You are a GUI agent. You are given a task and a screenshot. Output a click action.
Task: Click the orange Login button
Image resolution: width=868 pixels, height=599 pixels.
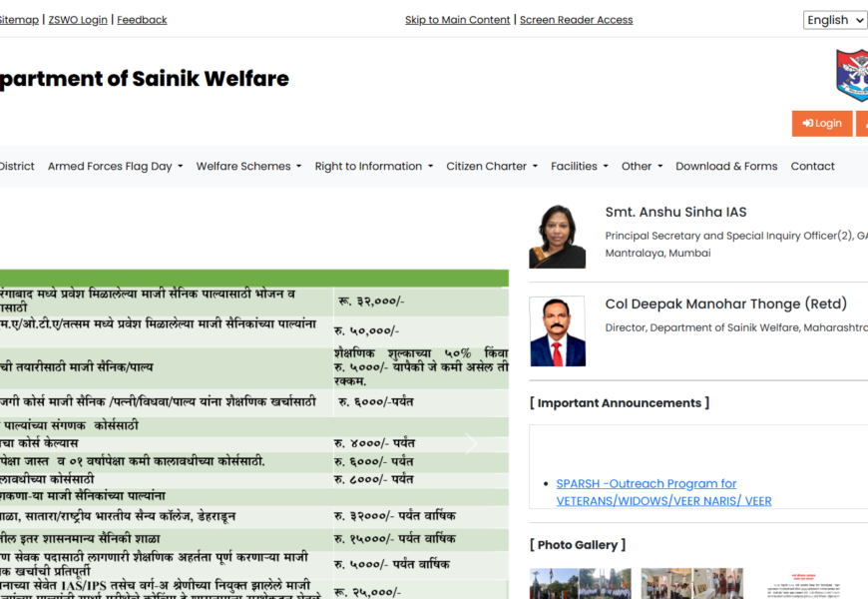coord(822,123)
